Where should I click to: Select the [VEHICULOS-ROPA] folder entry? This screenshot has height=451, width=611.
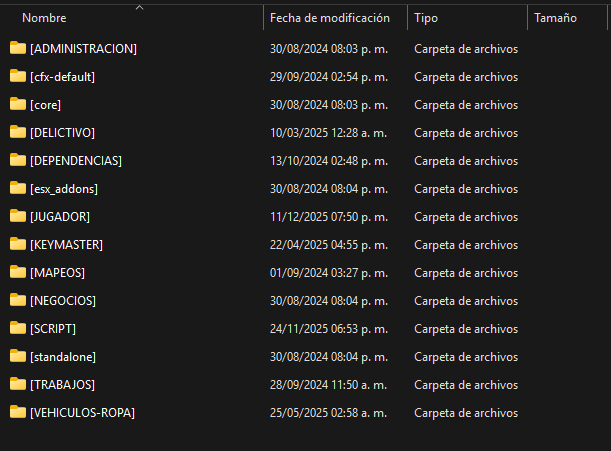click(82, 413)
